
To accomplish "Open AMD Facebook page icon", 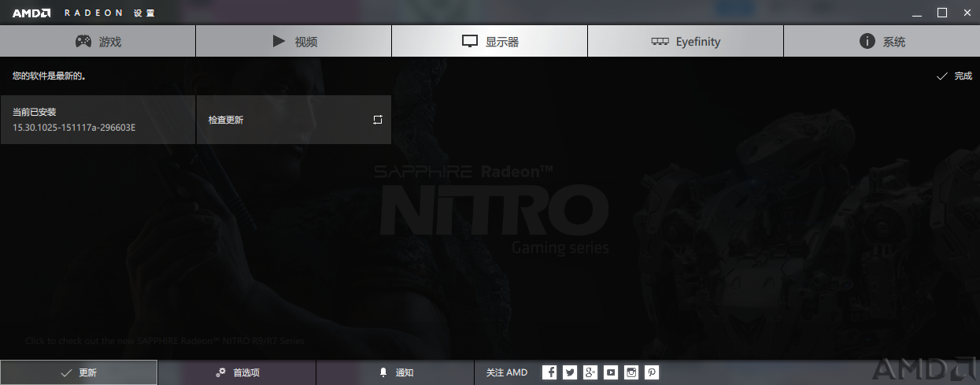I will click(549, 372).
